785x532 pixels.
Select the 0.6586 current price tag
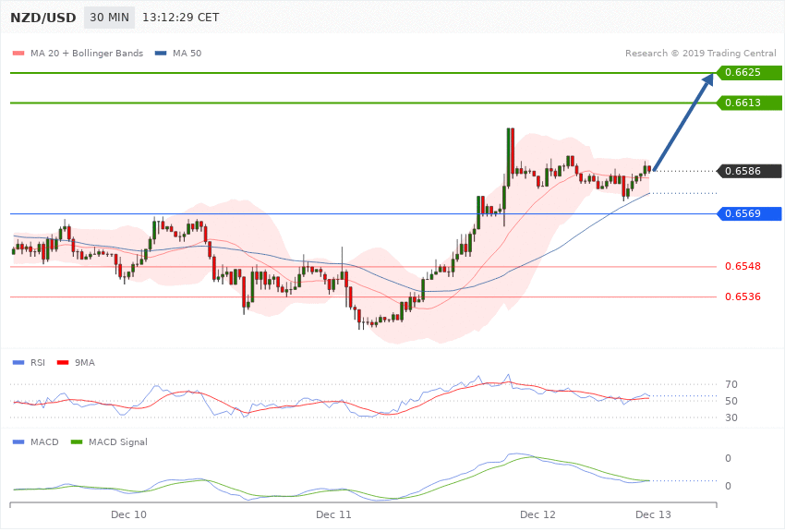pyautogui.click(x=749, y=171)
